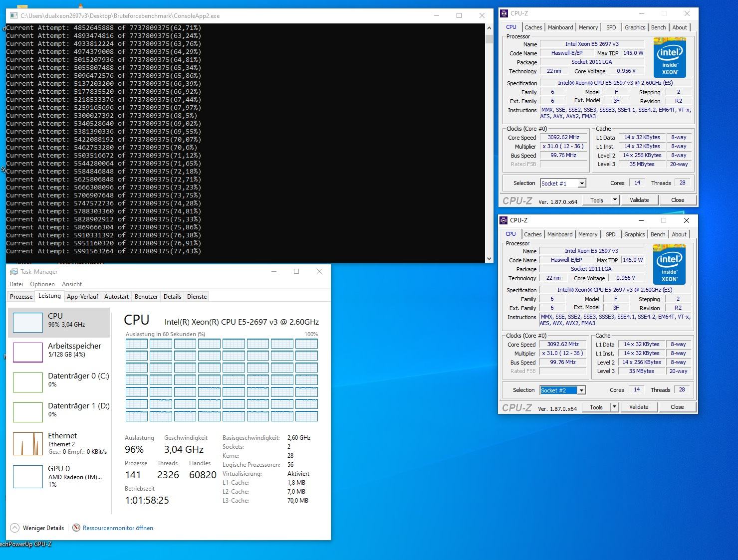Open About tab in lower CPU-Z window
The height and width of the screenshot is (560, 738).
[679, 234]
